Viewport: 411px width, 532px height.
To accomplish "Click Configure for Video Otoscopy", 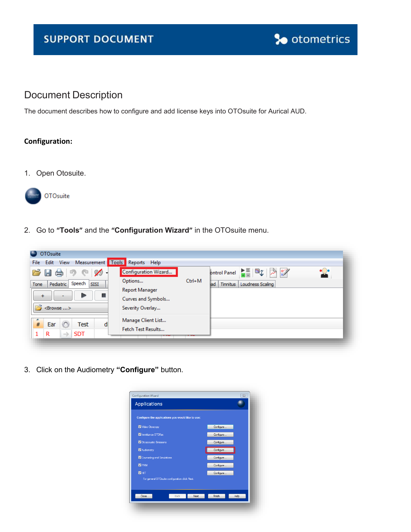I will tap(220, 427).
